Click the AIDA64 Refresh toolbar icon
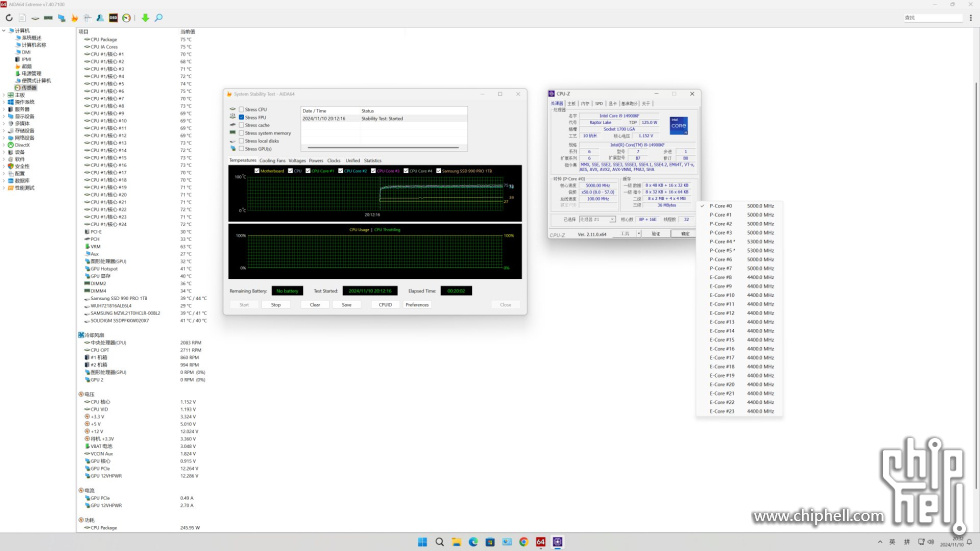 tap(9, 18)
